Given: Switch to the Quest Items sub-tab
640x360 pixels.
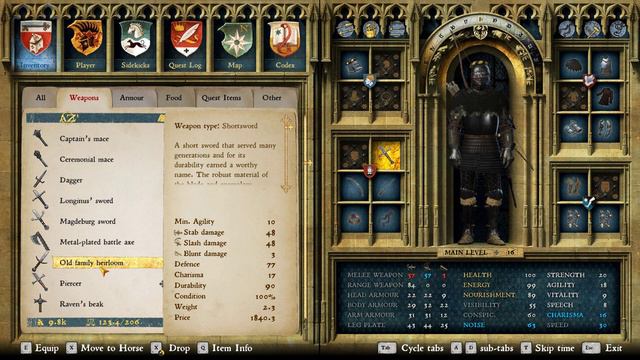Looking at the screenshot, I should [x=221, y=98].
